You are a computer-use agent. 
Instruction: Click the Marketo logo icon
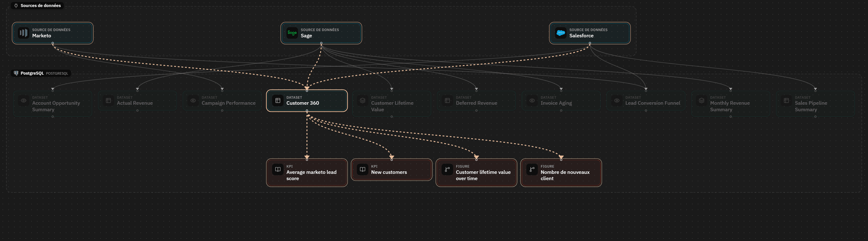click(23, 33)
